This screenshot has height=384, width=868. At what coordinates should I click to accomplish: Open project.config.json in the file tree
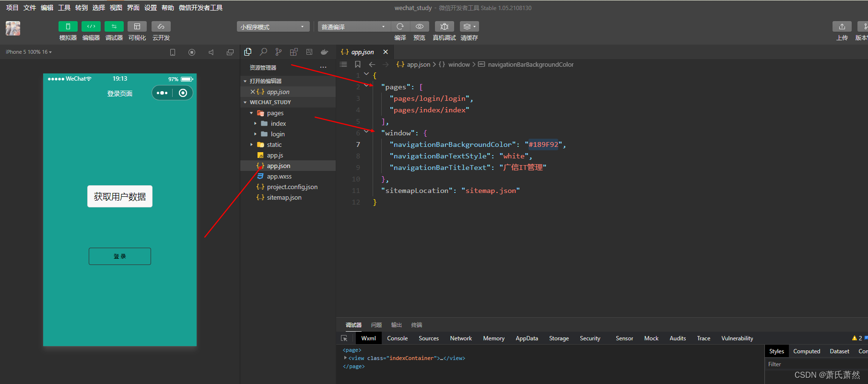pos(292,187)
